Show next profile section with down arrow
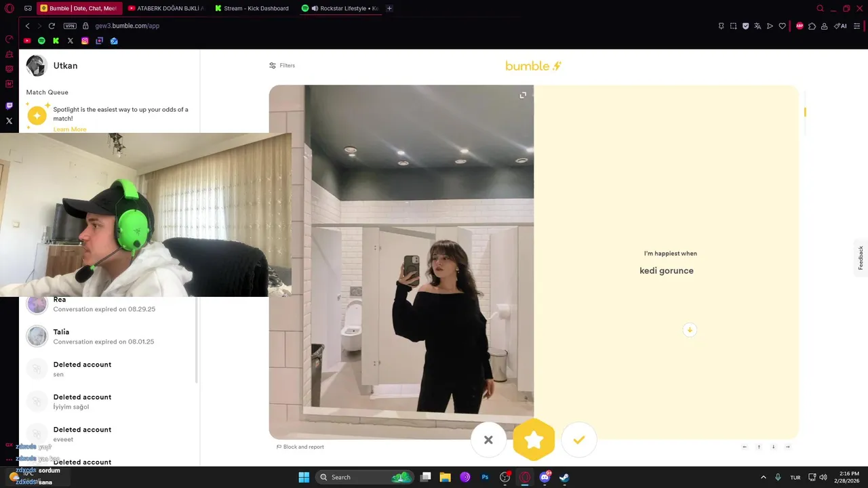 pyautogui.click(x=690, y=330)
